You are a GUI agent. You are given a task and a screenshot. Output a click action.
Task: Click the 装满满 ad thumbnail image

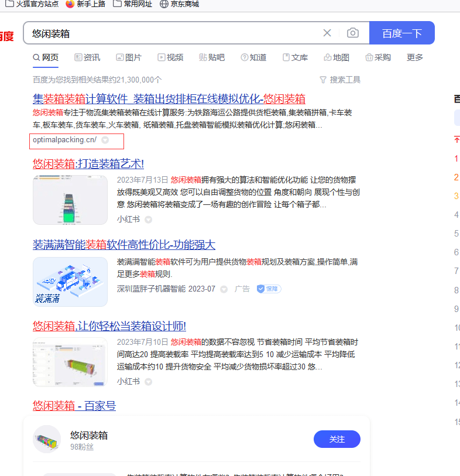[x=70, y=282]
